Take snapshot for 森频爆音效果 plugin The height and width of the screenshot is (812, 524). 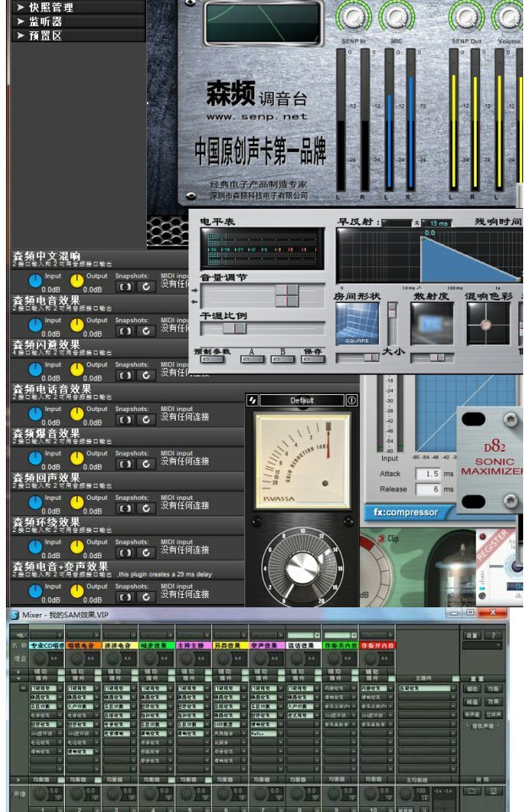pos(125,464)
